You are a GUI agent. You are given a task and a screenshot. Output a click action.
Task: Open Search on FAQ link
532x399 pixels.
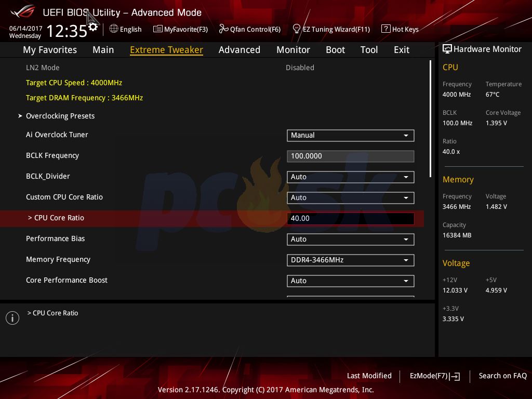[x=502, y=376]
